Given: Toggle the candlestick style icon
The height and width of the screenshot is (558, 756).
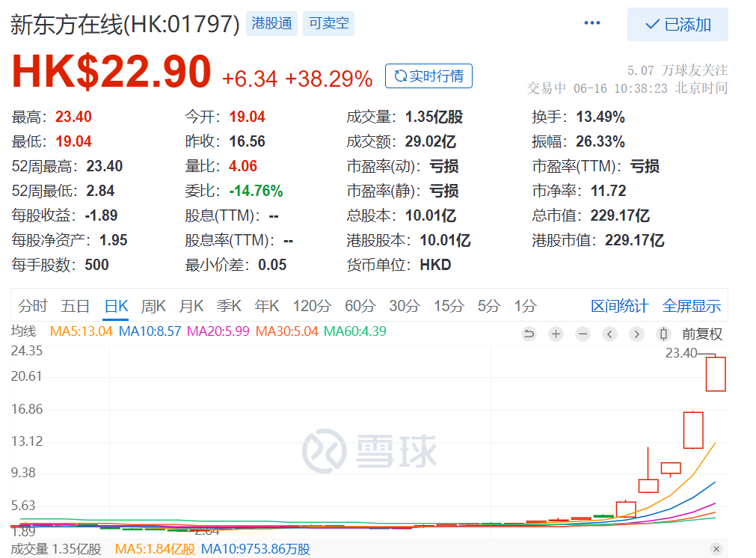Looking at the screenshot, I should [x=663, y=334].
